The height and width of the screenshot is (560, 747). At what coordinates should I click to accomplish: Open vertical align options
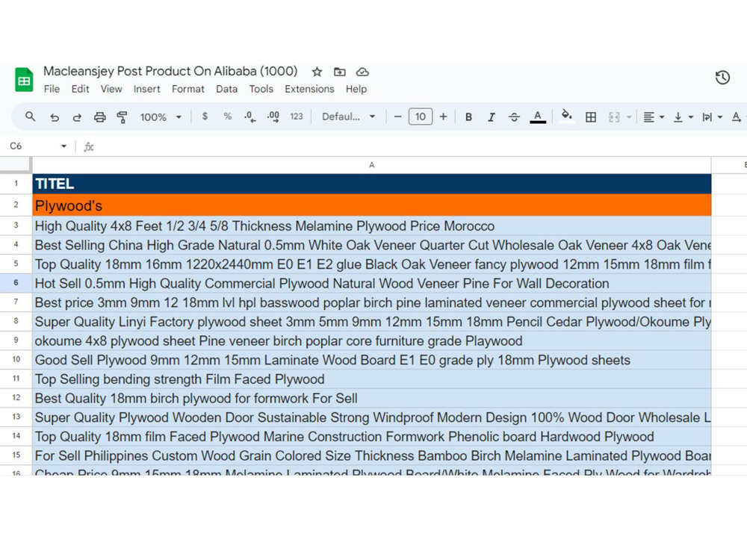click(683, 117)
